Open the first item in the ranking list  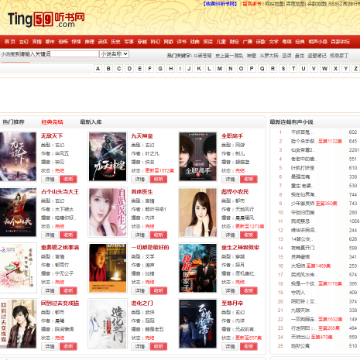302,132
